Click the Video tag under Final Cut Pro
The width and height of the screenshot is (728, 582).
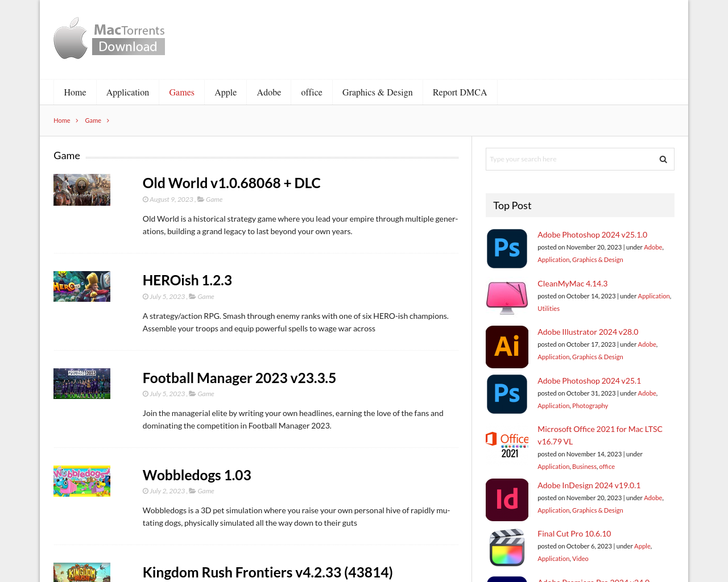coord(580,559)
